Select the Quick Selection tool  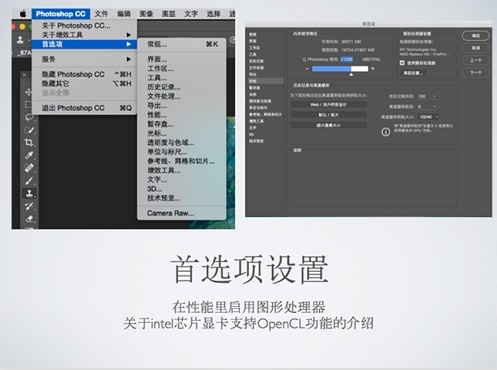click(x=29, y=130)
